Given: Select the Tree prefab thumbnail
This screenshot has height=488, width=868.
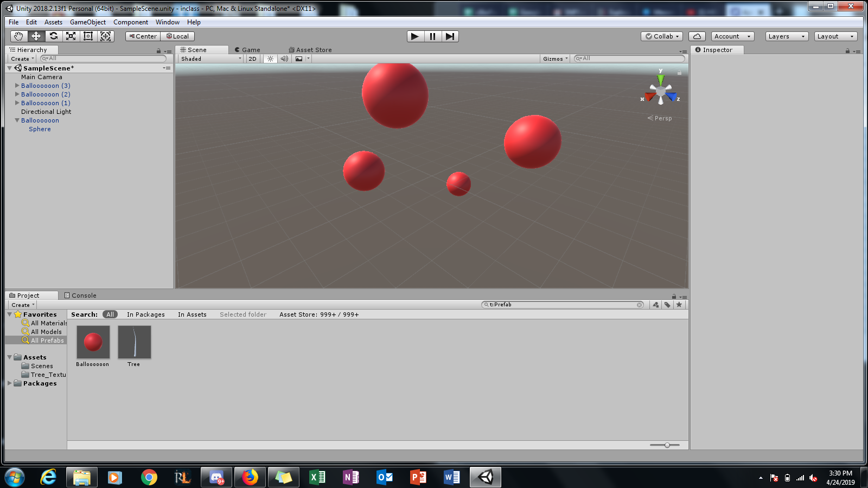Looking at the screenshot, I should [134, 343].
